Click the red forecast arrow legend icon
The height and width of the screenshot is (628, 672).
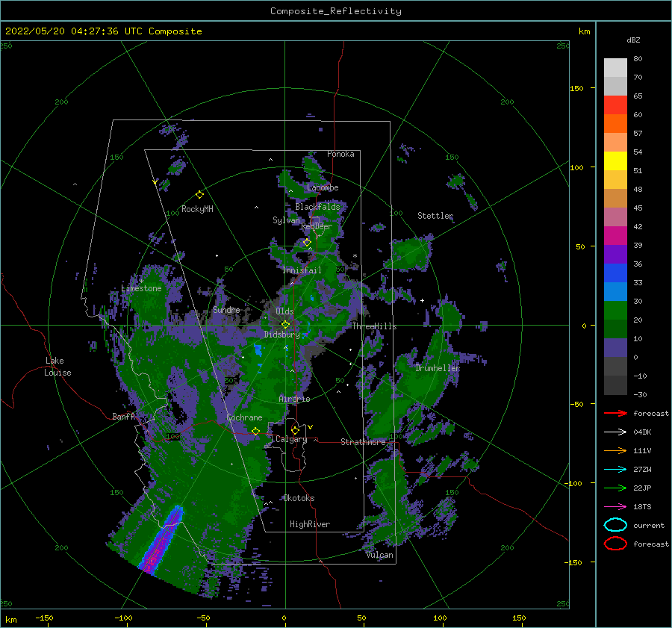615,413
